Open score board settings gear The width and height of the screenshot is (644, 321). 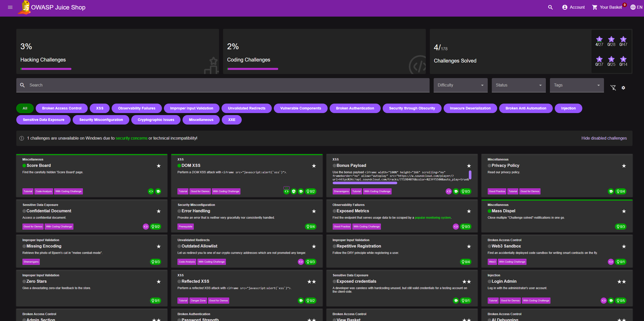coord(623,88)
